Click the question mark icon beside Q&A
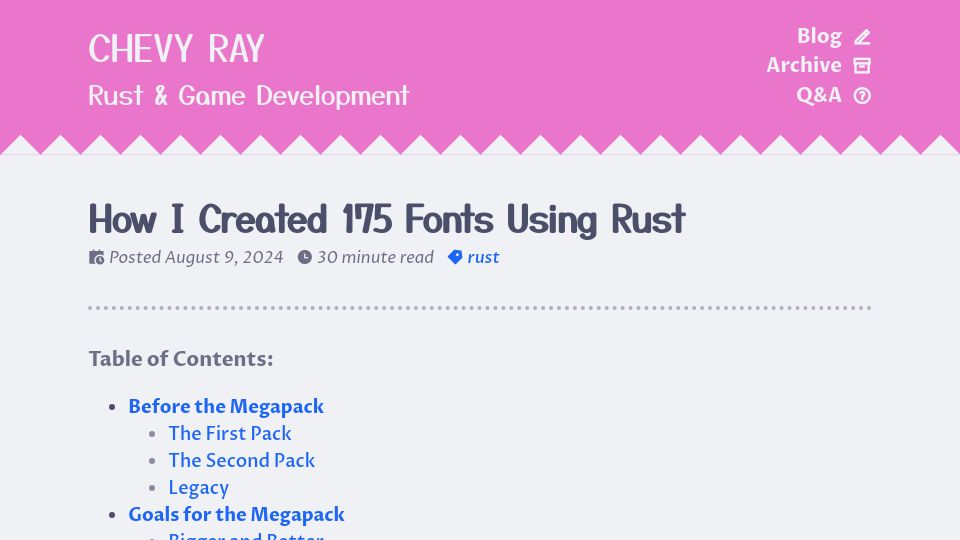Viewport: 960px width, 540px height. tap(862, 96)
